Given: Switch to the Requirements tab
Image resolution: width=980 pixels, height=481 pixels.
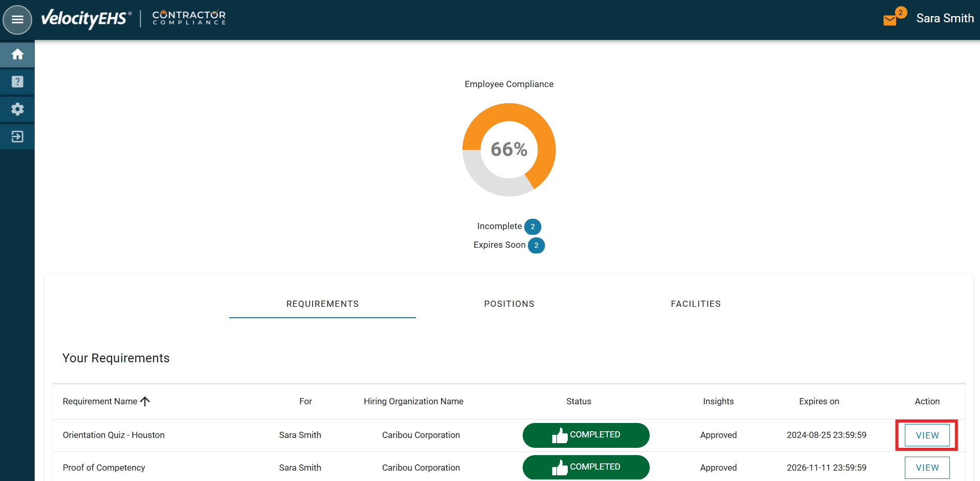Looking at the screenshot, I should (x=322, y=304).
